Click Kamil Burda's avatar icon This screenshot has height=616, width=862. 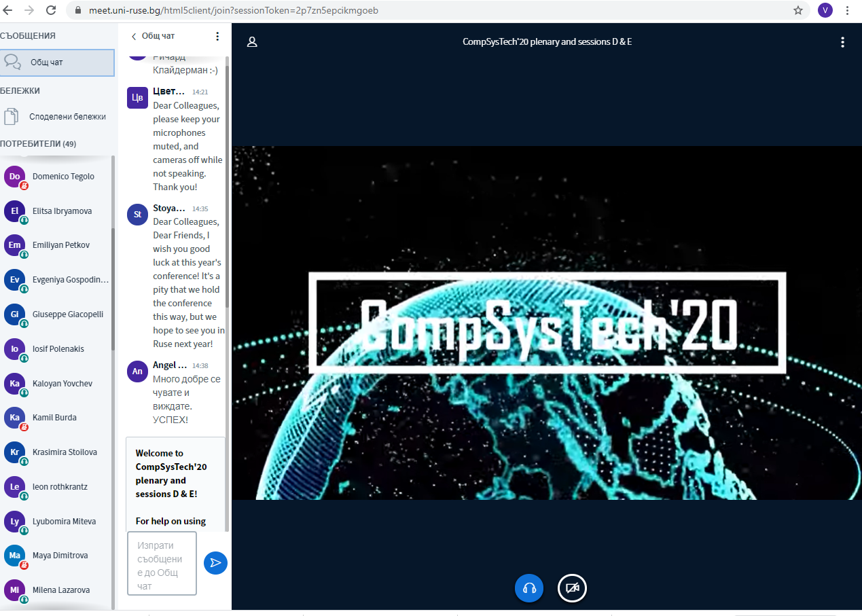point(15,418)
